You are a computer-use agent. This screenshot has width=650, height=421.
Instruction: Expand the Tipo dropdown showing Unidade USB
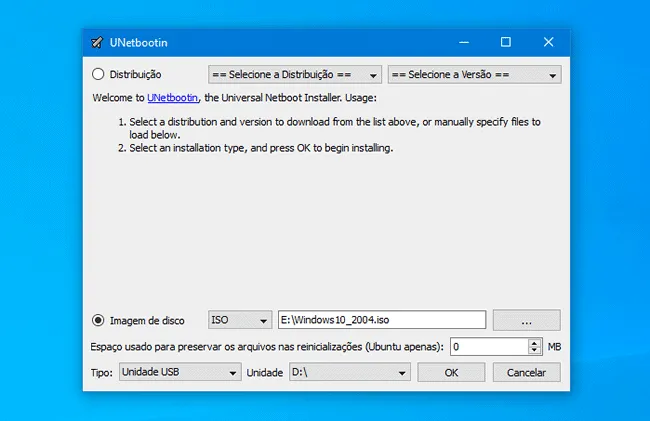coord(178,372)
